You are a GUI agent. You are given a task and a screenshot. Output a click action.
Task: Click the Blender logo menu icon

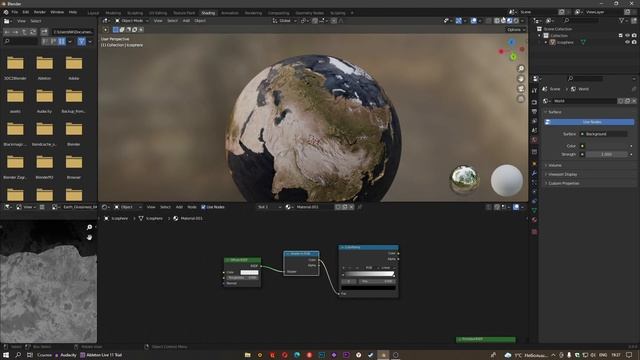[6, 12]
